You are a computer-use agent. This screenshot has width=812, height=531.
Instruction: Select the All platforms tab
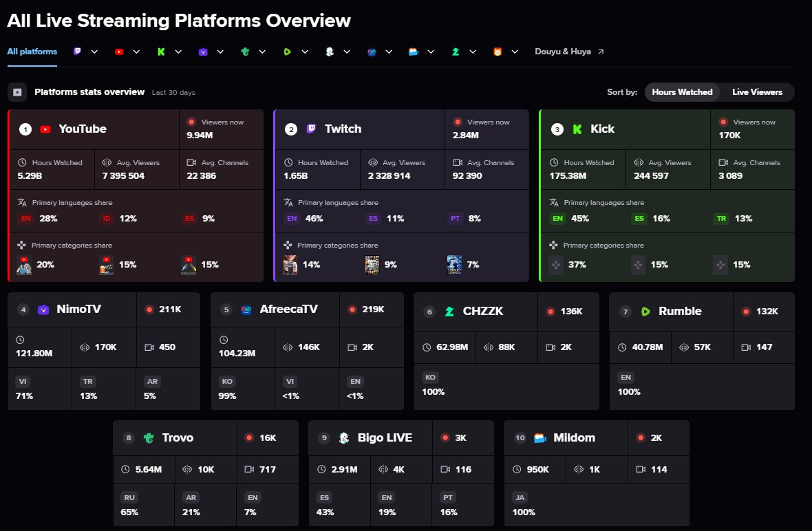32,52
